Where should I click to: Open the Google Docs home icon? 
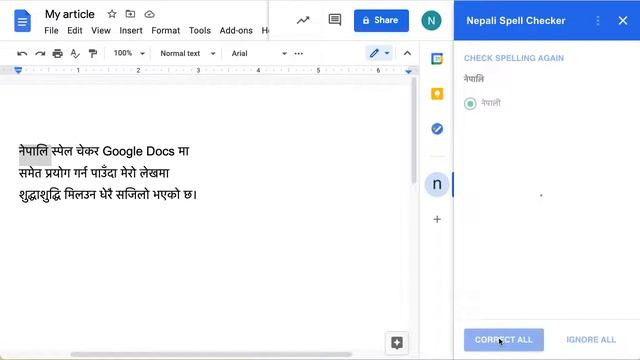pos(22,20)
